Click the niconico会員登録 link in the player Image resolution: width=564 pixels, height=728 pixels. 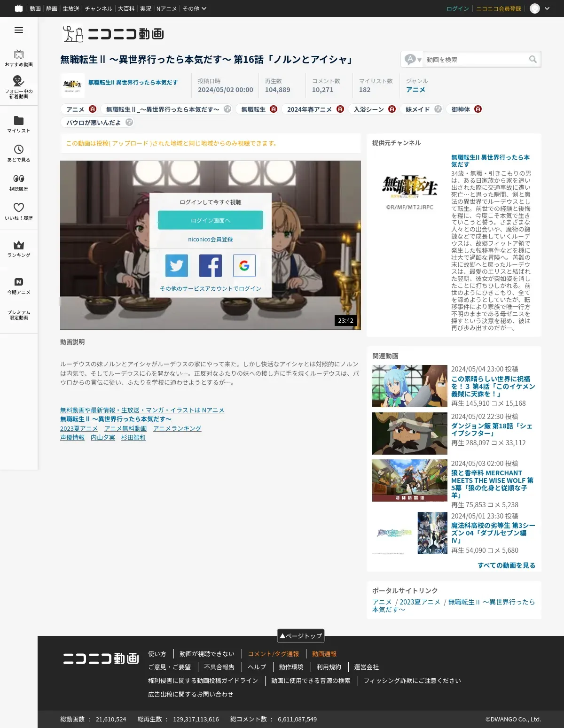pos(211,239)
